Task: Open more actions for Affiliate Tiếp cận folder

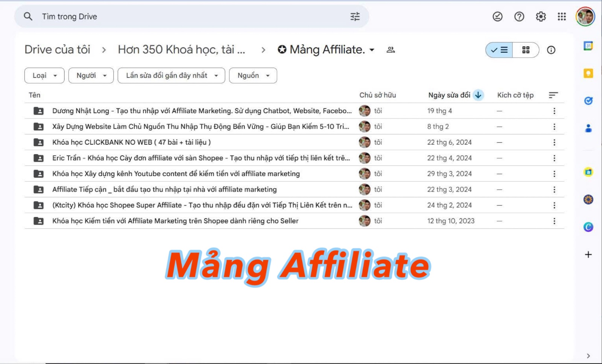Action: [x=554, y=190]
